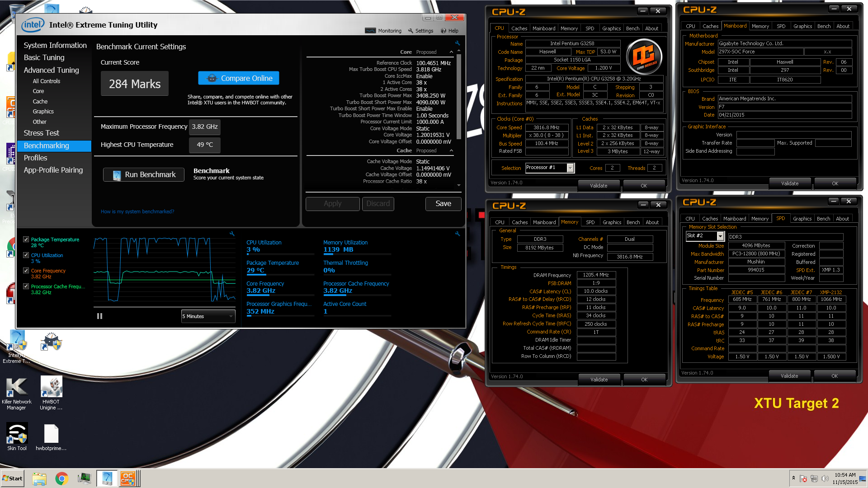The width and height of the screenshot is (868, 488).
Task: Open System Information in XTU sidebar
Action: pos(55,45)
